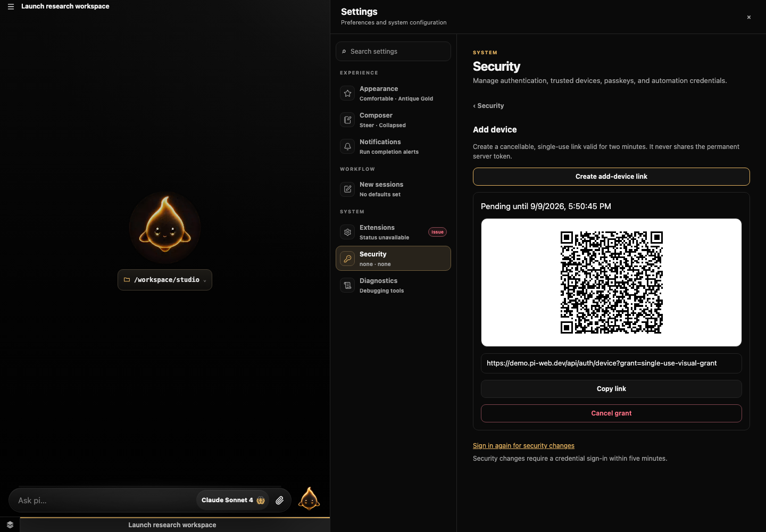Go to Notifications settings
This screenshot has height=532, width=766.
[393, 146]
